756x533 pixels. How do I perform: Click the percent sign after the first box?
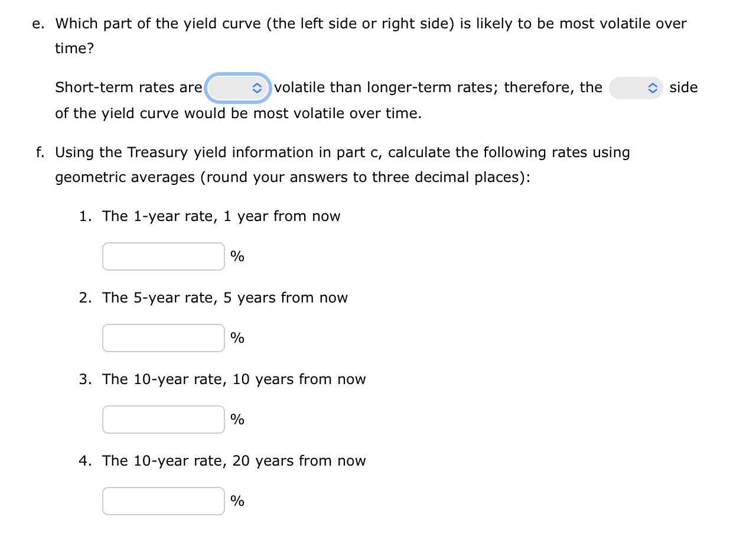click(237, 256)
